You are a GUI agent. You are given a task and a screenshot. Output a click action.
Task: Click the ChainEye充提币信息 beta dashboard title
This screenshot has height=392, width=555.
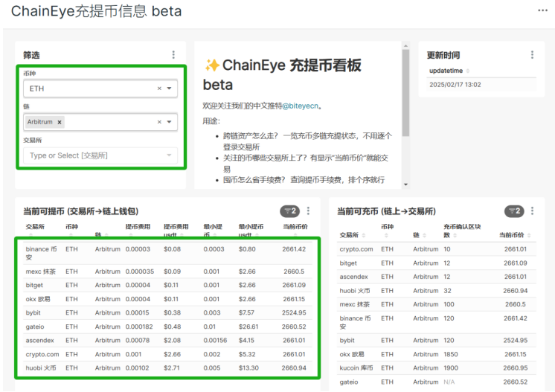click(x=96, y=11)
